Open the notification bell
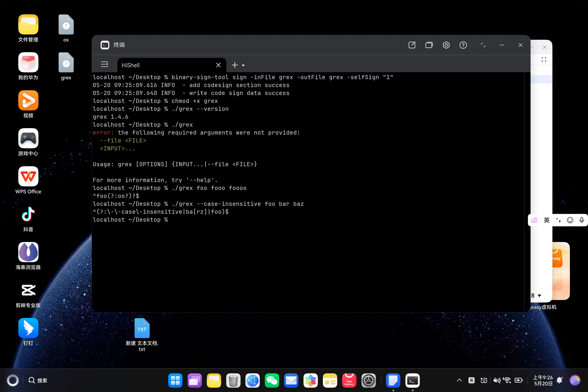Image resolution: width=588 pixels, height=392 pixels. (x=560, y=380)
